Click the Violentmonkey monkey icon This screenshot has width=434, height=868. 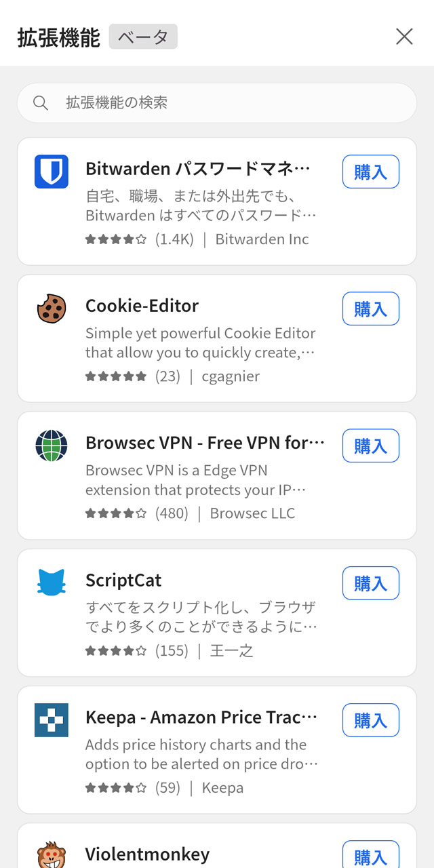51,856
